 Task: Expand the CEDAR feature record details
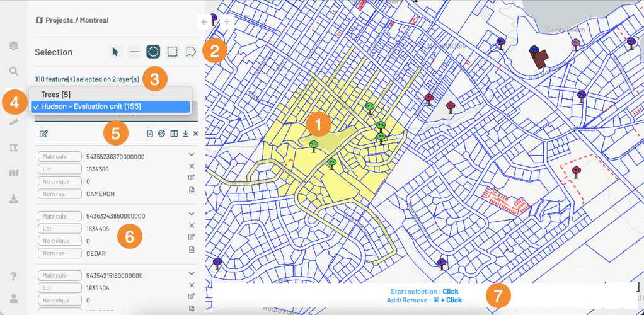point(192,214)
